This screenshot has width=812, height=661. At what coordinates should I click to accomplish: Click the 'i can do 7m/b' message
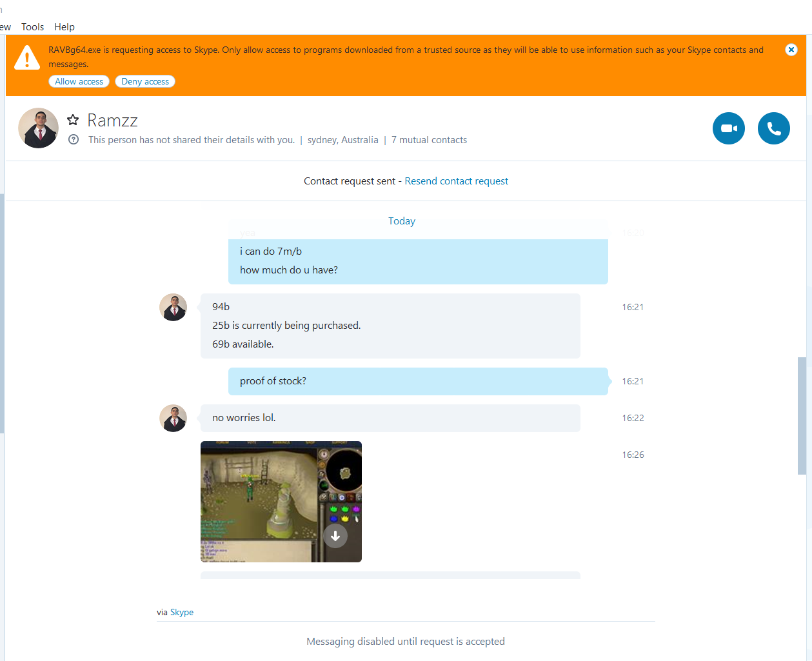pos(271,252)
